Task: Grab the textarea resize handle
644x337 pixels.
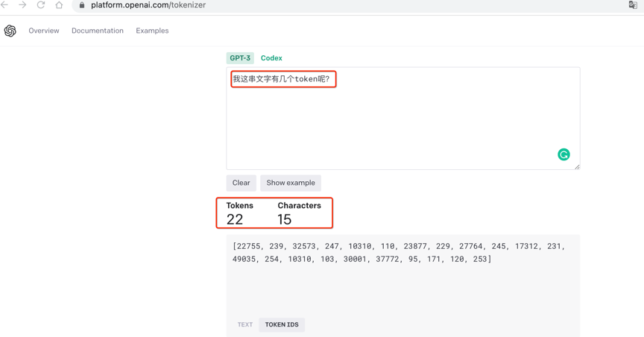Action: tap(577, 166)
